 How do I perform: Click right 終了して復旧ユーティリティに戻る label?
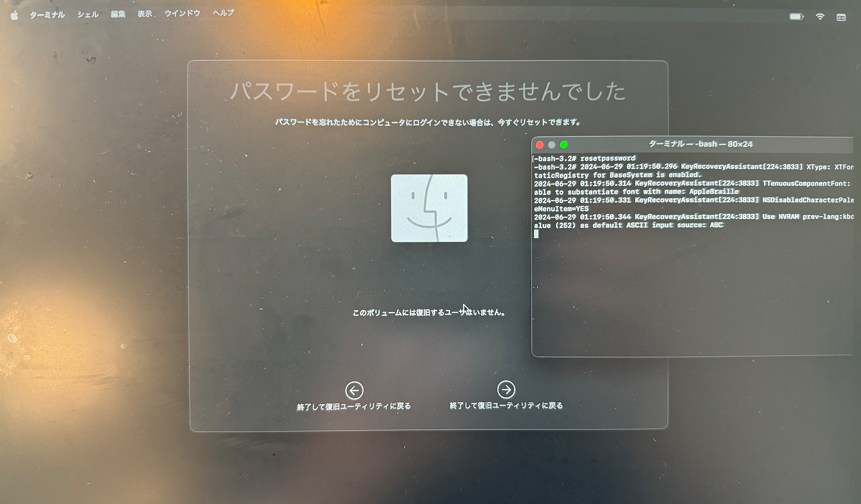[x=506, y=405]
